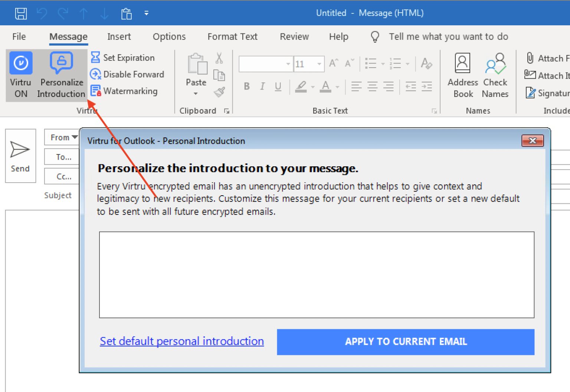Save the message via Quick Access toolbar
The image size is (570, 392).
(x=21, y=13)
